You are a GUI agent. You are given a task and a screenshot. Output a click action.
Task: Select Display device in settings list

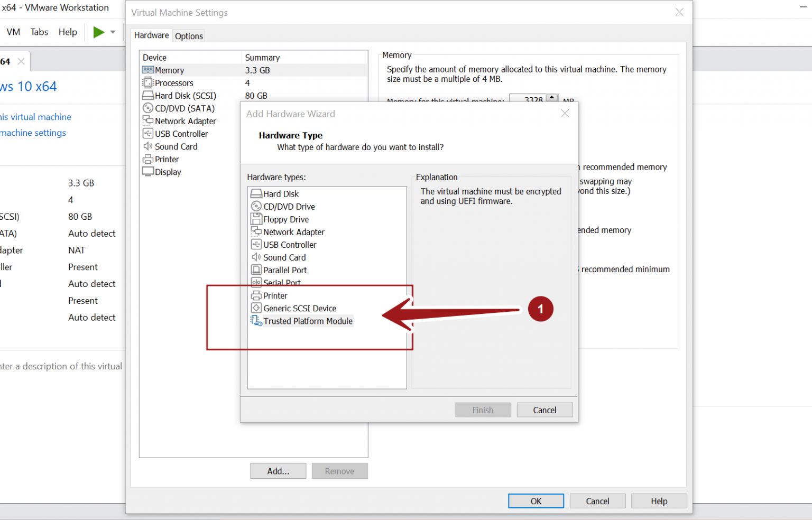[x=168, y=172]
